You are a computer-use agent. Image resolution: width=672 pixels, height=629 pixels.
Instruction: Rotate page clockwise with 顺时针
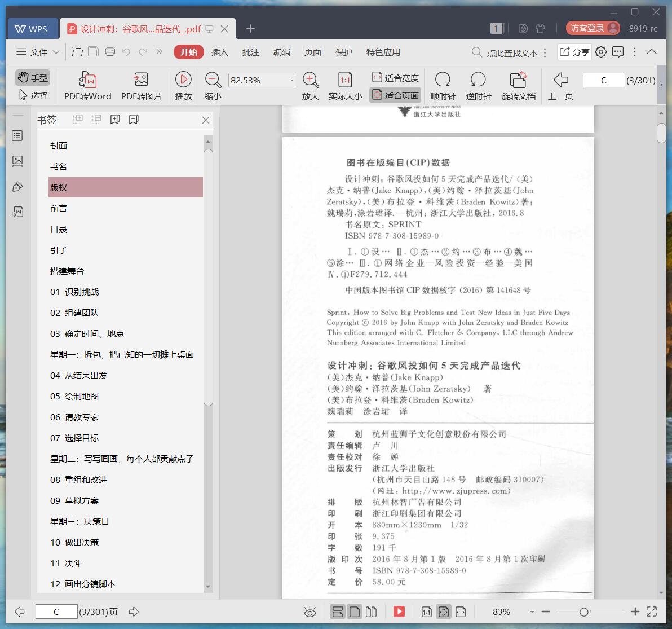point(443,86)
